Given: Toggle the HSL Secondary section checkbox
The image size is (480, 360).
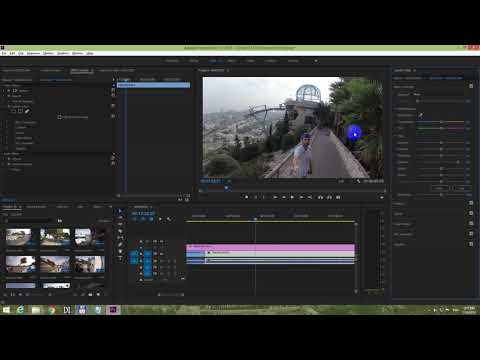Looking at the screenshot, I should coord(471,234).
